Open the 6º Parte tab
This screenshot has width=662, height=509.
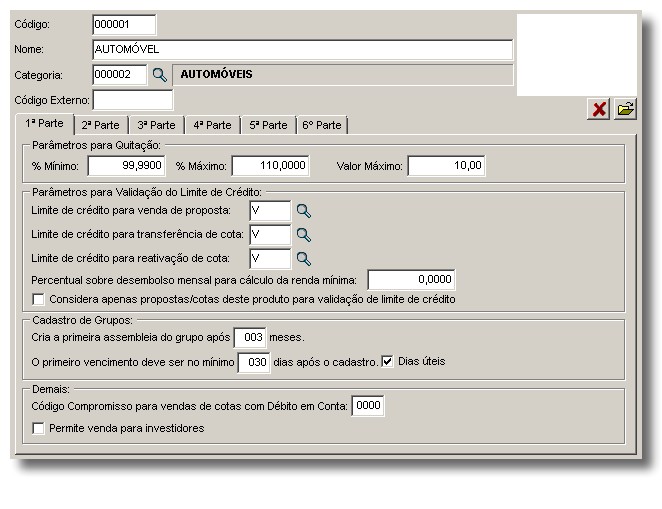(322, 125)
